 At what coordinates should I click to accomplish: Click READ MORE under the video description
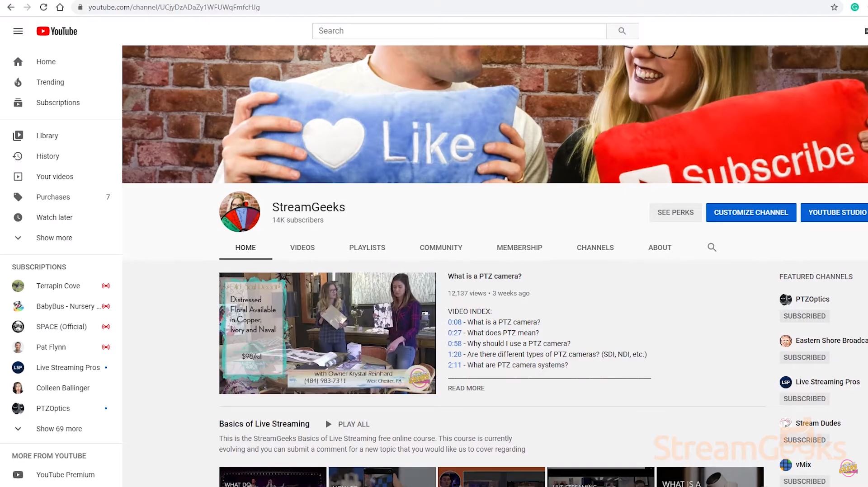pos(466,388)
